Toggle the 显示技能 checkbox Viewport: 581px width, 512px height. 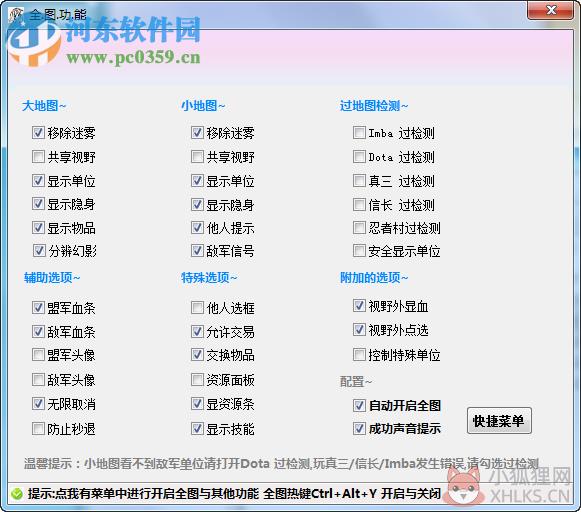(197, 429)
